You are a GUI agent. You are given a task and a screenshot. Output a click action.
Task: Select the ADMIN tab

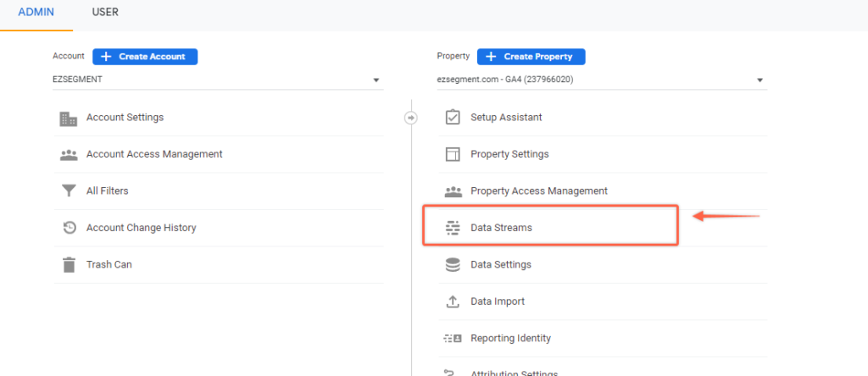click(x=36, y=12)
